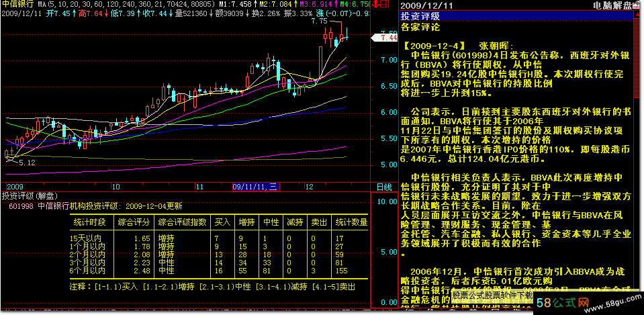644x315 pixels.
Task: Click the red window-layout grid icon
Action: pos(384,5)
